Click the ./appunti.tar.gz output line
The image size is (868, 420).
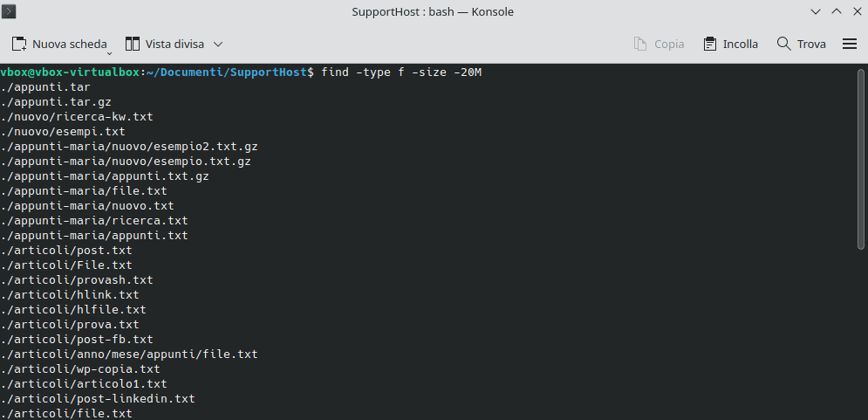(56, 101)
